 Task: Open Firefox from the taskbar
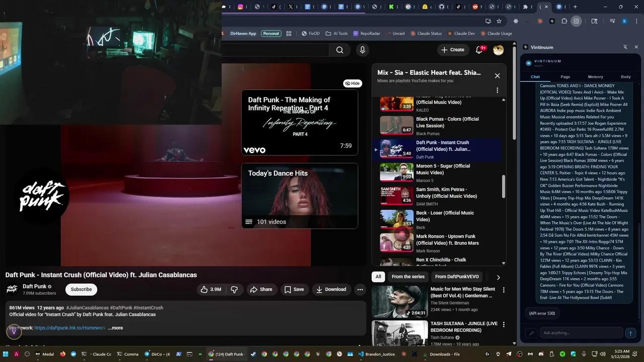click(x=62, y=354)
